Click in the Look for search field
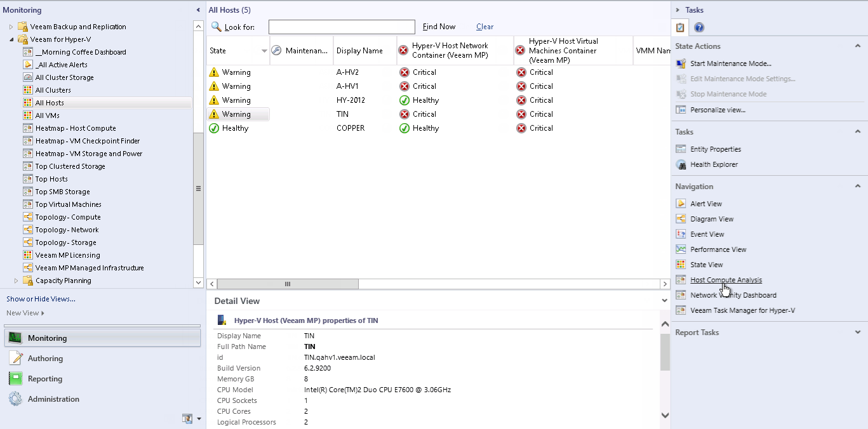This screenshot has width=868, height=429. (342, 27)
